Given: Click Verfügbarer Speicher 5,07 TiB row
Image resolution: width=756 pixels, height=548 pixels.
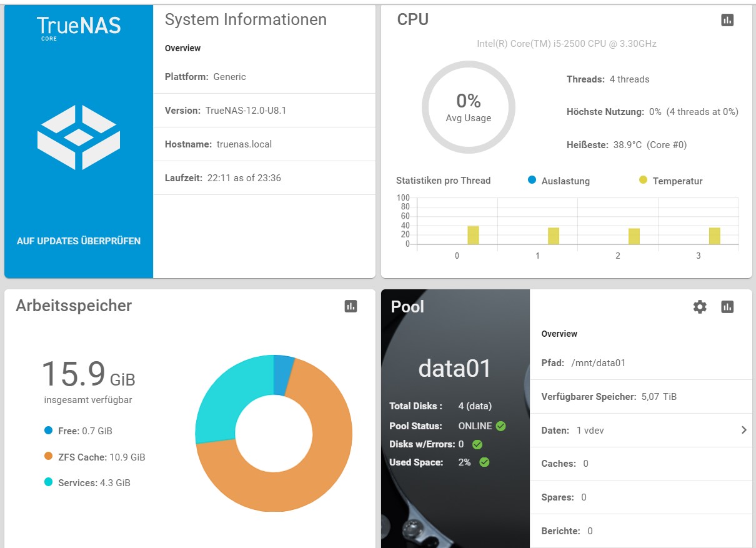Looking at the screenshot, I should pos(641,396).
